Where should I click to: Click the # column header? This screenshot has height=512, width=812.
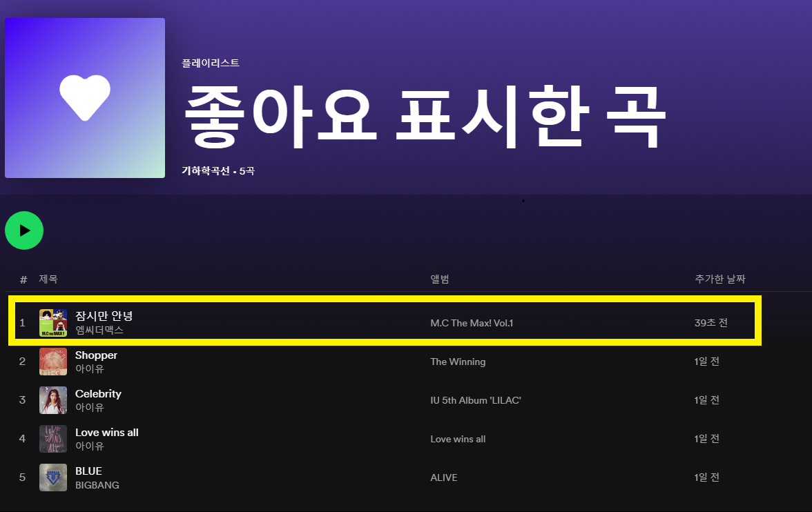pos(23,279)
